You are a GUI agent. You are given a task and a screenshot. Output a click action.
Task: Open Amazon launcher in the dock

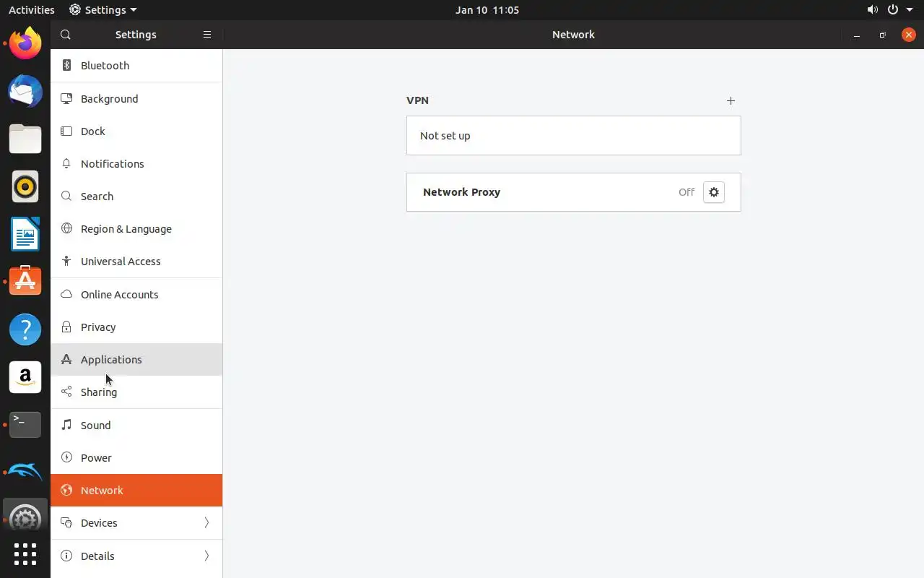[25, 377]
